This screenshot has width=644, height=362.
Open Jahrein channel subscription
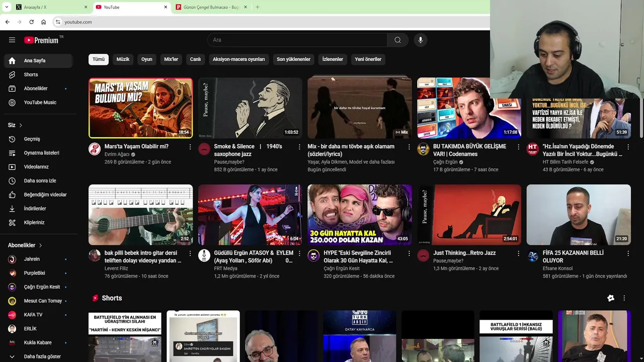(38, 259)
